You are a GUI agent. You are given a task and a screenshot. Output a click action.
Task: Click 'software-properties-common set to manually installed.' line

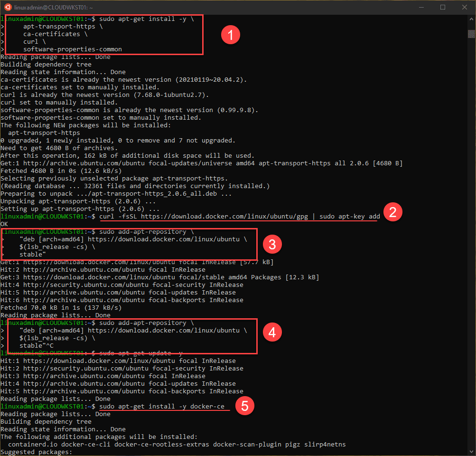coord(101,118)
